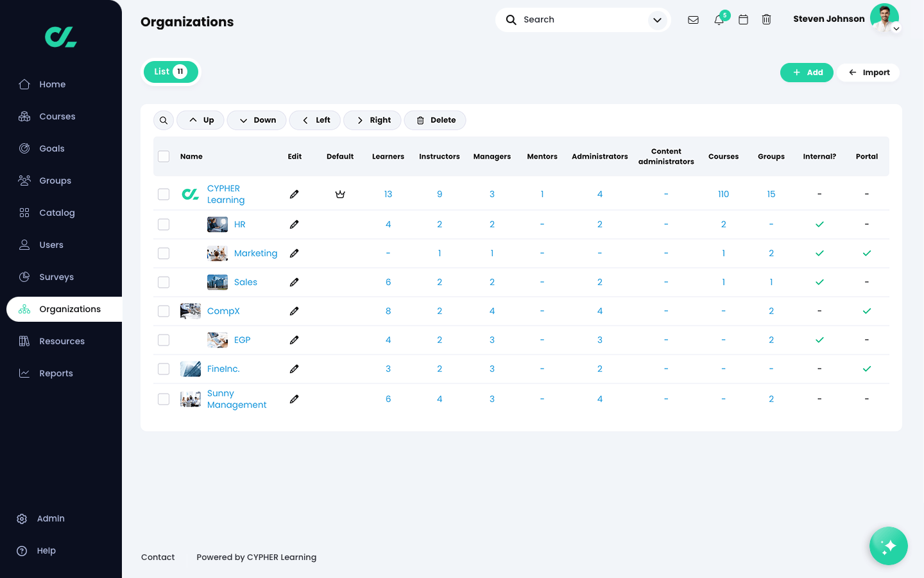Viewport: 924px width, 578px height.
Task: Open the messages envelope icon
Action: coord(693,20)
